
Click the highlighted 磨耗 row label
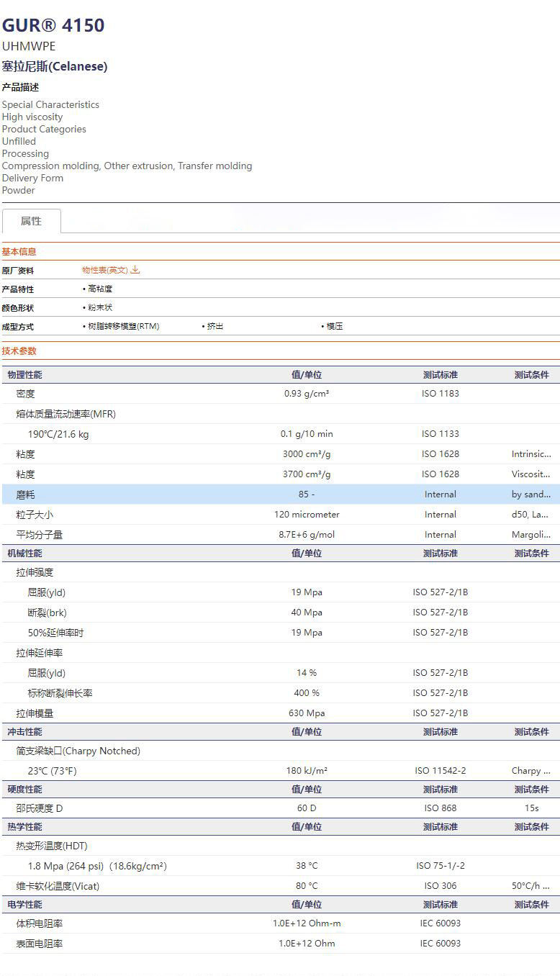coord(25,494)
